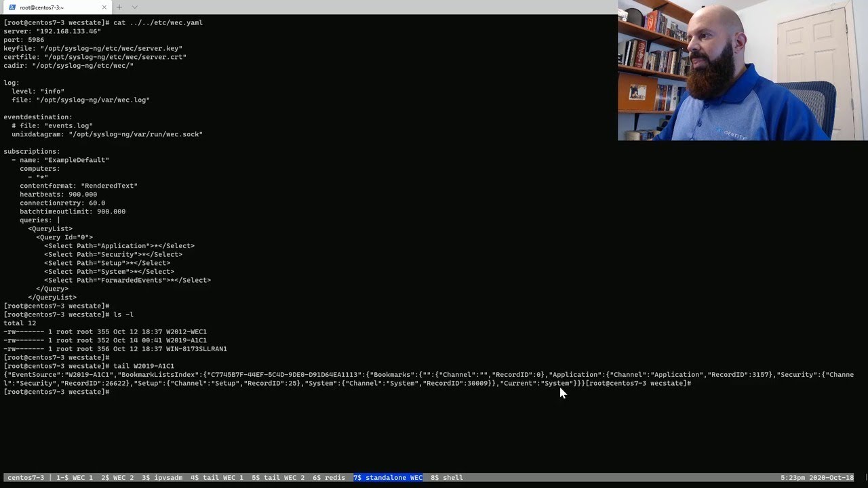
Task: Select the root@centos7-3 terminal tab
Action: click(x=56, y=7)
